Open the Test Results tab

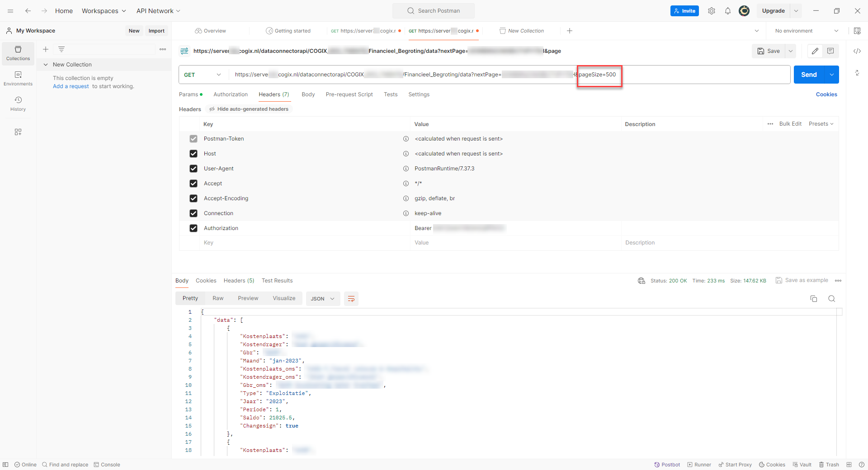pos(277,281)
